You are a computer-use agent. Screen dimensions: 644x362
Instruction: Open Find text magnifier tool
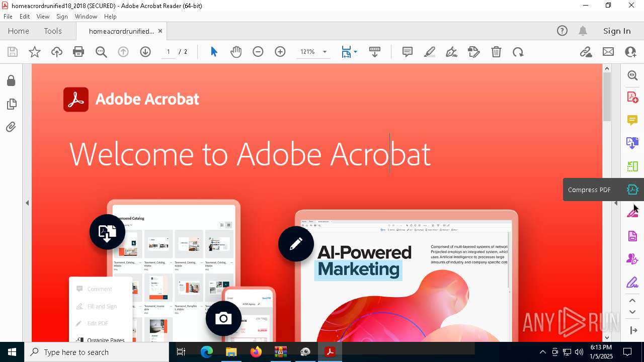pyautogui.click(x=101, y=52)
